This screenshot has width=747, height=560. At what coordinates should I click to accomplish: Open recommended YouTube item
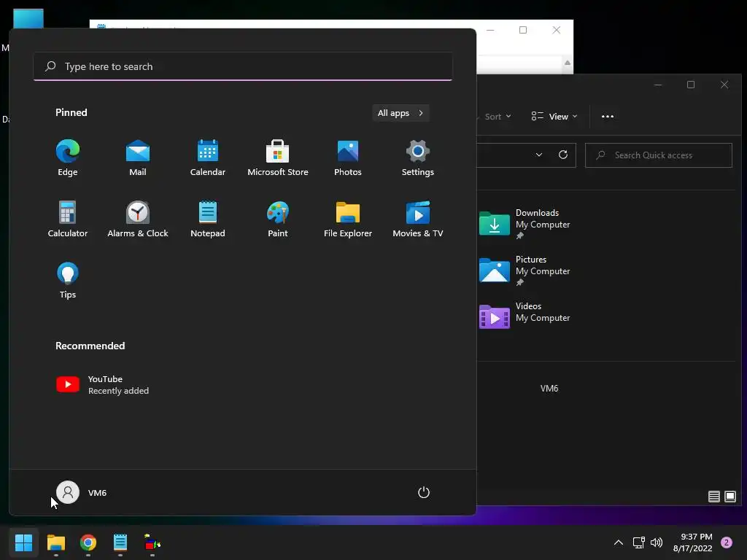(102, 385)
